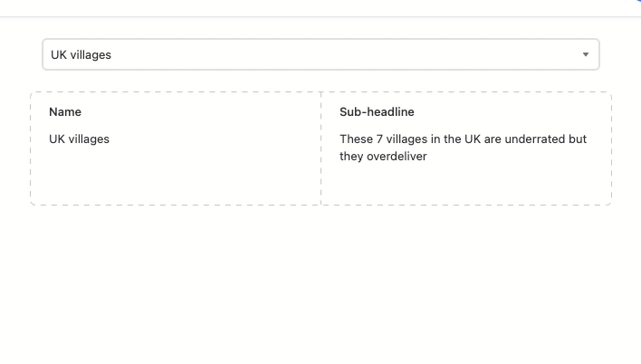Viewport: 641px width, 364px height.
Task: Click the empty space in the Name cell
Action: click(x=176, y=176)
